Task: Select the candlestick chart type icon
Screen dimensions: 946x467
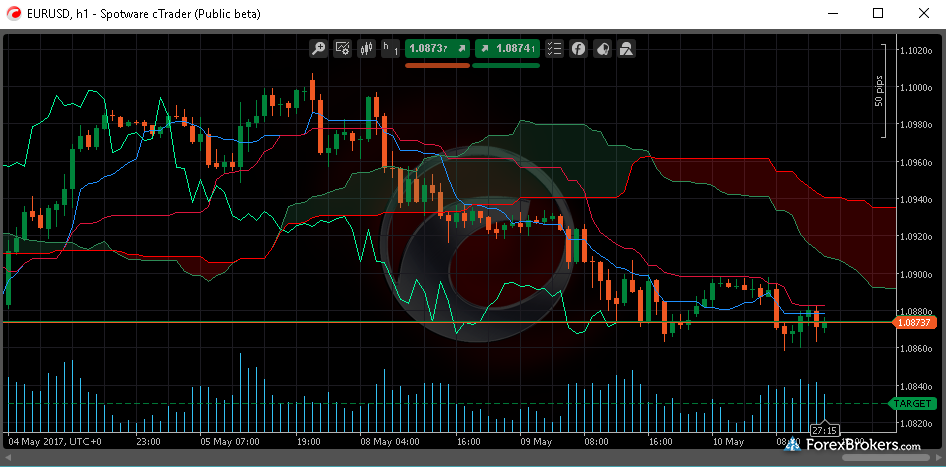Action: tap(366, 48)
